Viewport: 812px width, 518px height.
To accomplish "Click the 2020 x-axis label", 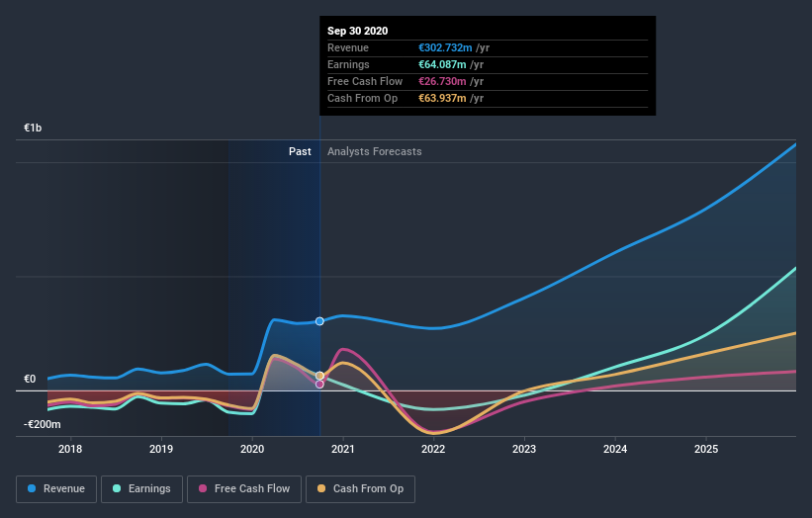I will click(x=252, y=449).
